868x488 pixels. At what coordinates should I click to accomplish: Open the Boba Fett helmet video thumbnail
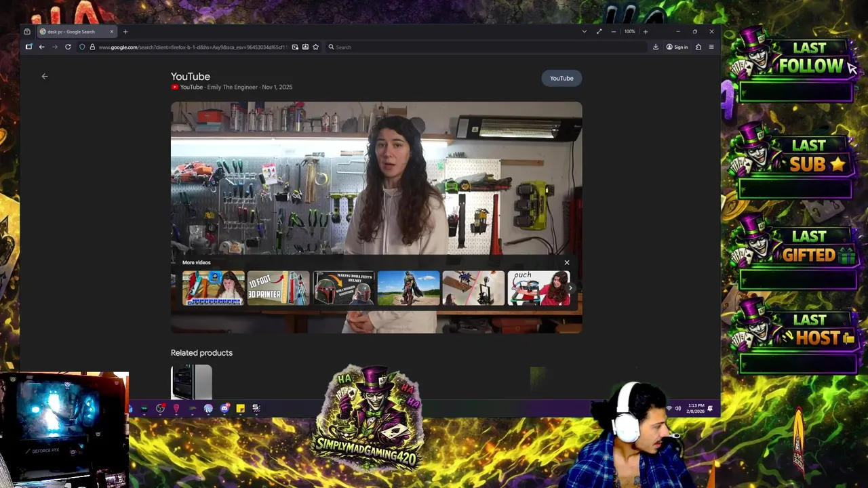344,288
